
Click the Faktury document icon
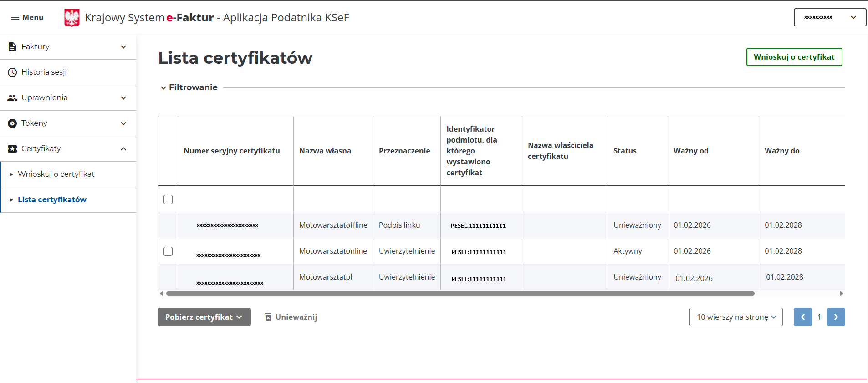click(x=12, y=47)
